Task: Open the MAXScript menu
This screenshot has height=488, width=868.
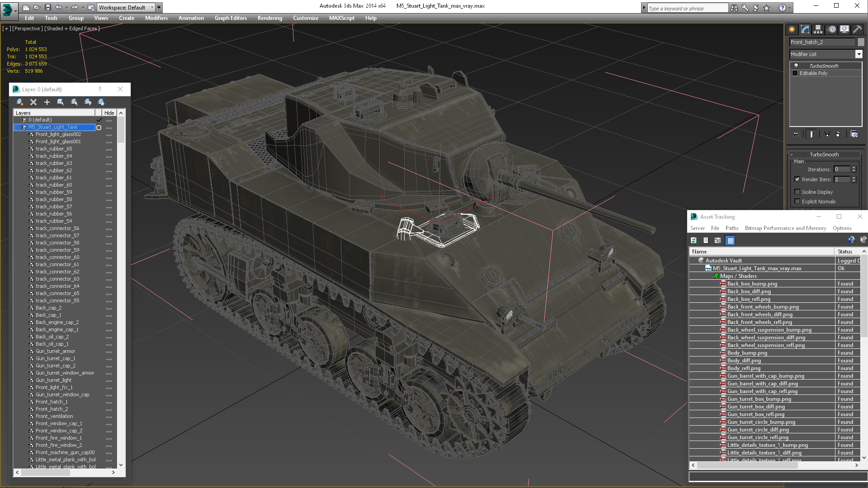Action: (x=342, y=18)
